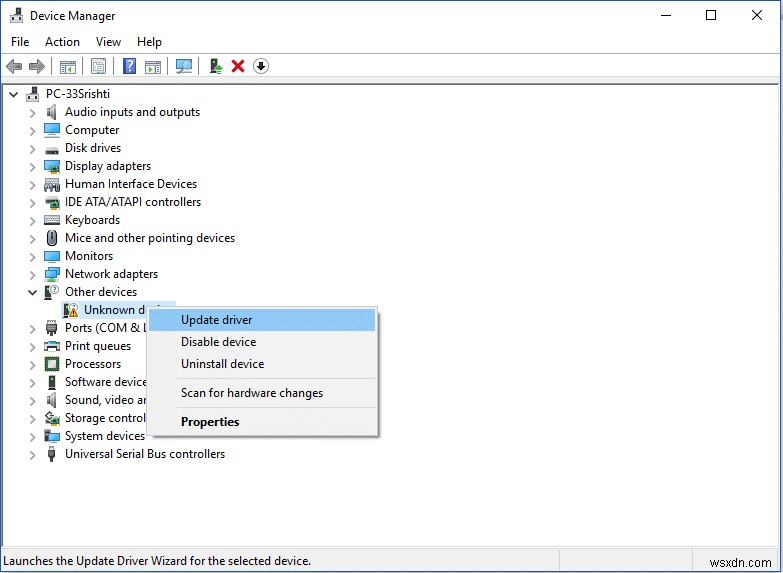Open the View menu

tap(108, 41)
